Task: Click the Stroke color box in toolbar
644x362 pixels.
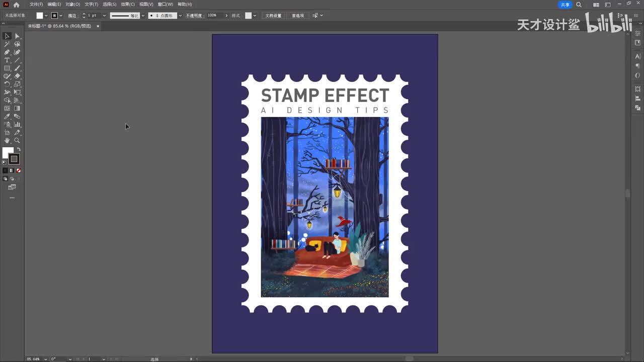Action: (14, 159)
